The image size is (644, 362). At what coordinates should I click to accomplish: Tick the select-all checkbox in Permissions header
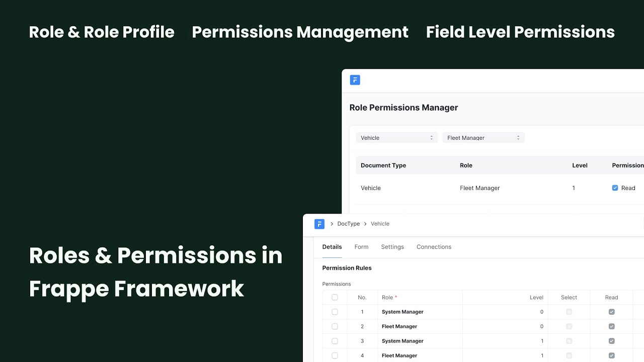pos(335,298)
